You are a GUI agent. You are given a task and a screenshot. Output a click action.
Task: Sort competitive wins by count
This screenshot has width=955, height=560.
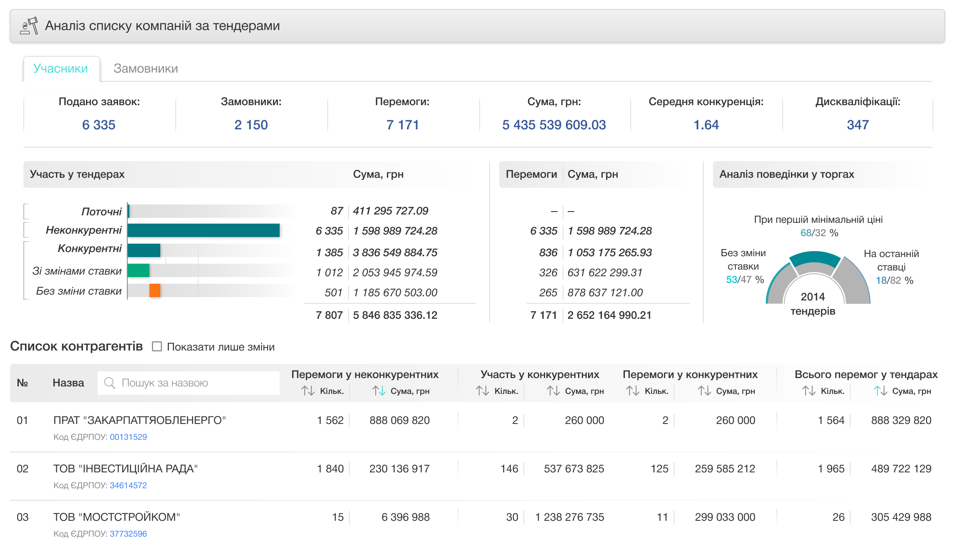pyautogui.click(x=632, y=391)
